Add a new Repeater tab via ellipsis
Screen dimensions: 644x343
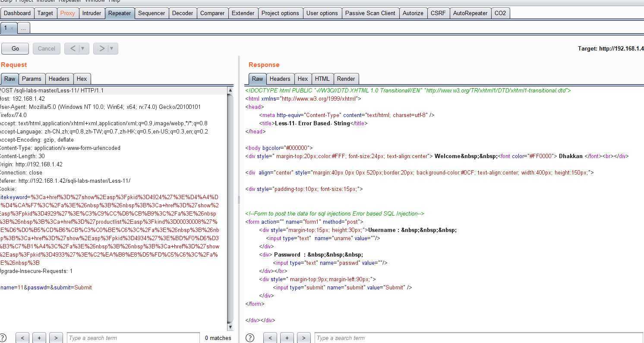pyautogui.click(x=23, y=28)
